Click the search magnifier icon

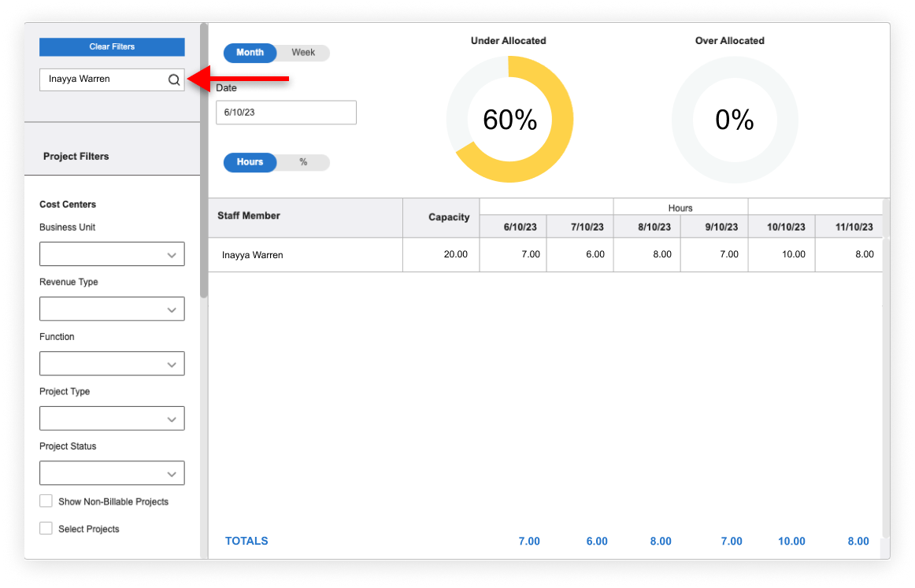pyautogui.click(x=174, y=80)
